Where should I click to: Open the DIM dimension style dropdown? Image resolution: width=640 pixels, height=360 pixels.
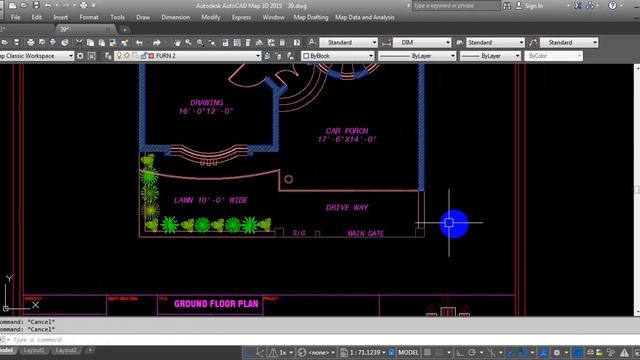point(448,42)
